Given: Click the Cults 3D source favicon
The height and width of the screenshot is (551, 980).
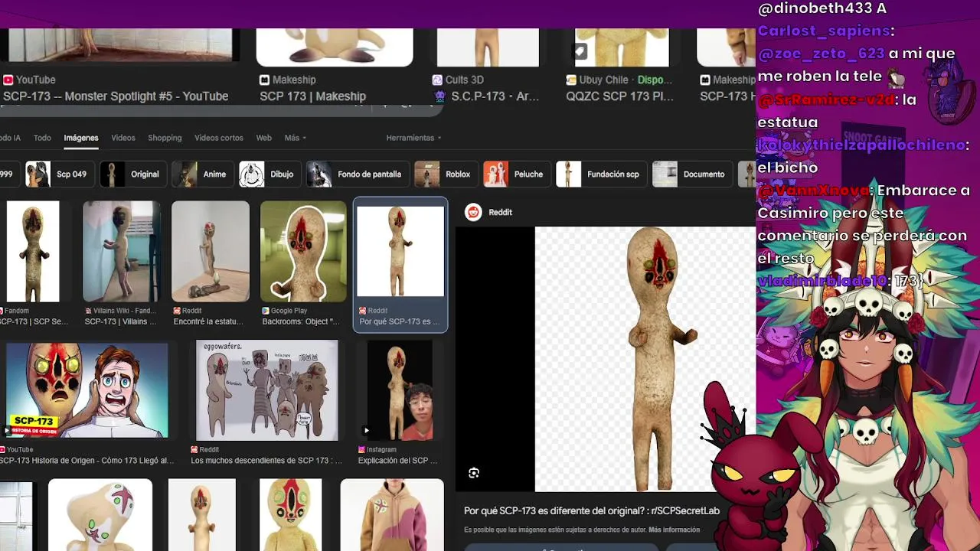Looking at the screenshot, I should 437,80.
